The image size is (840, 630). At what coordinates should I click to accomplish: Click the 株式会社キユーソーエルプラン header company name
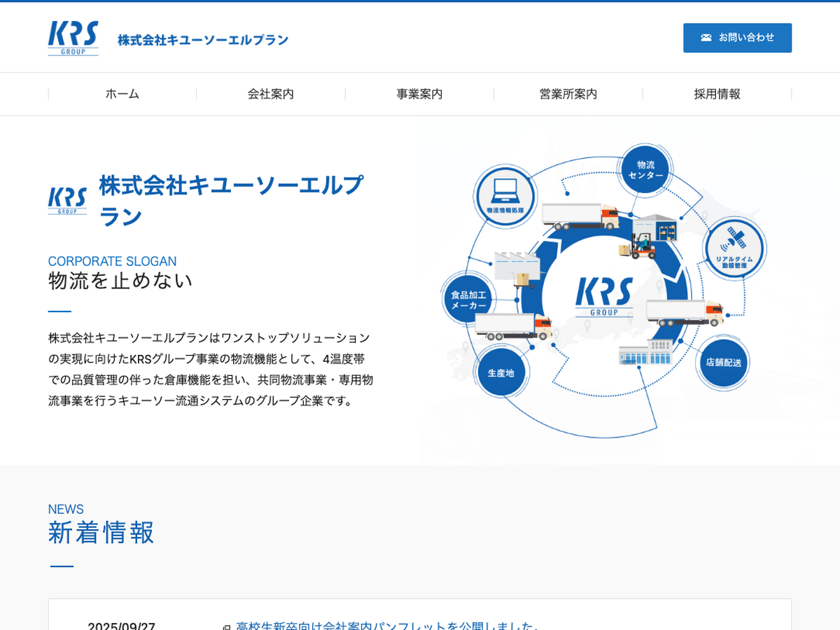pos(203,40)
